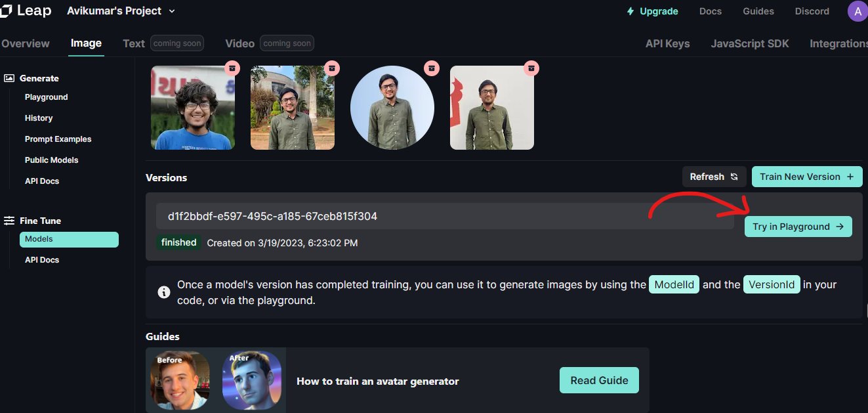Open History in the sidebar
868x413 pixels.
click(39, 118)
